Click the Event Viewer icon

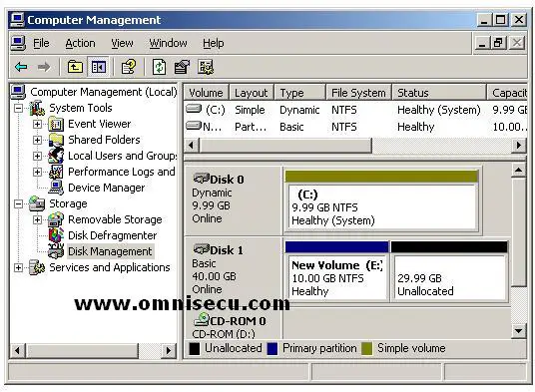(56, 124)
